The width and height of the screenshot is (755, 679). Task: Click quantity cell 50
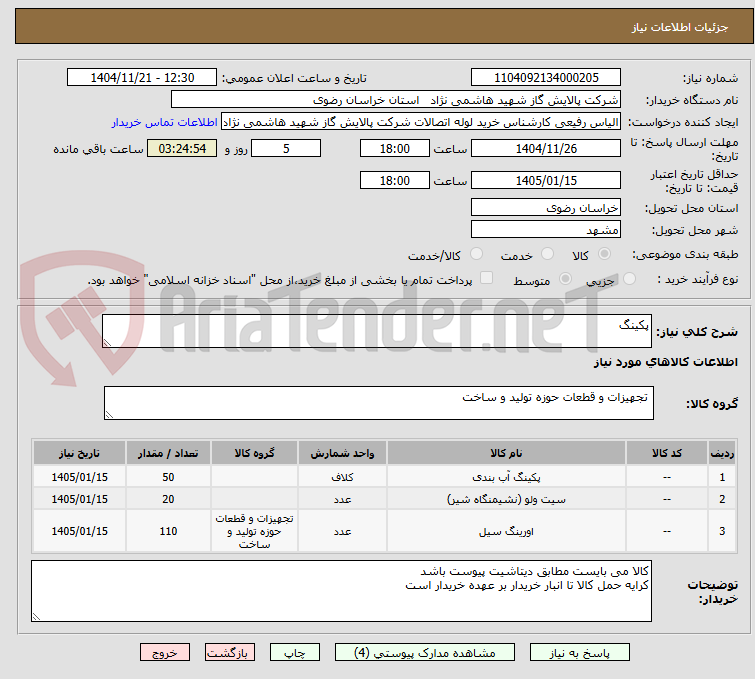coord(168,477)
